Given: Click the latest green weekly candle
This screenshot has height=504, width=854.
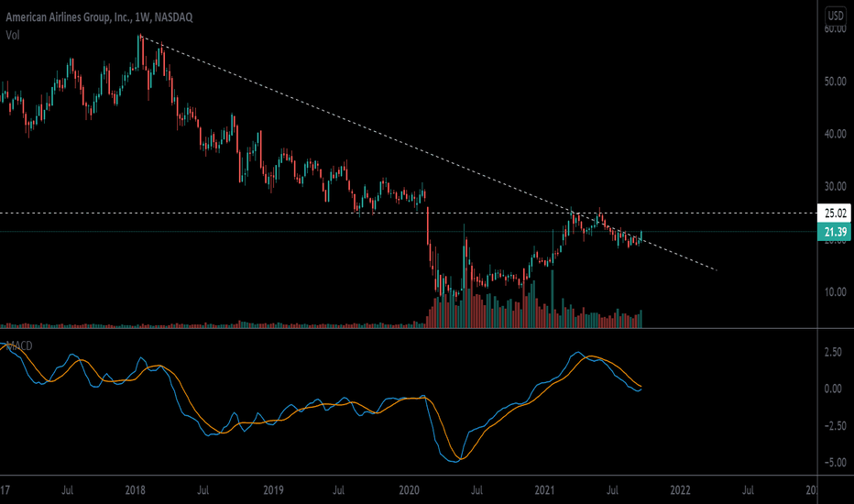Looking at the screenshot, I should (641, 236).
